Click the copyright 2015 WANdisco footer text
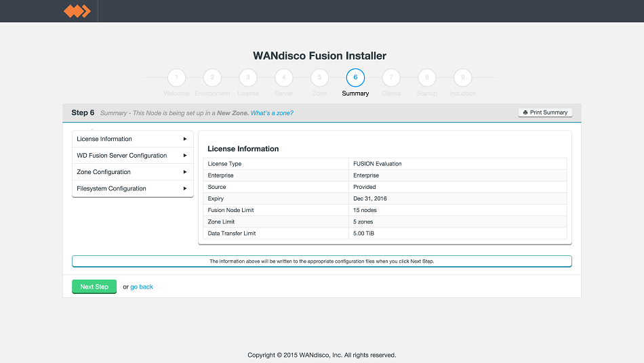 [x=322, y=355]
